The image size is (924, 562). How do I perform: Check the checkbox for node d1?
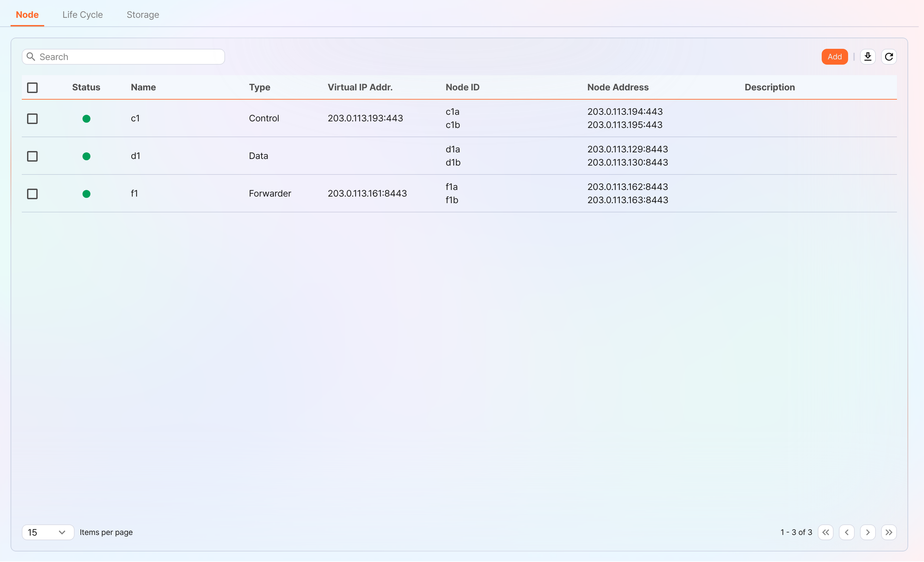click(32, 156)
